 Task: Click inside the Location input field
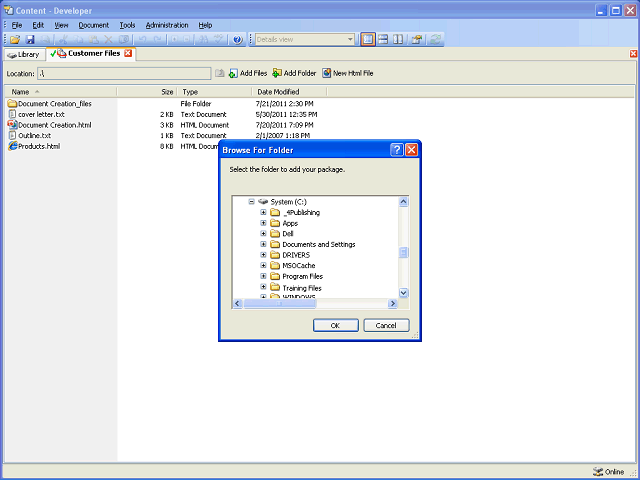pos(124,73)
